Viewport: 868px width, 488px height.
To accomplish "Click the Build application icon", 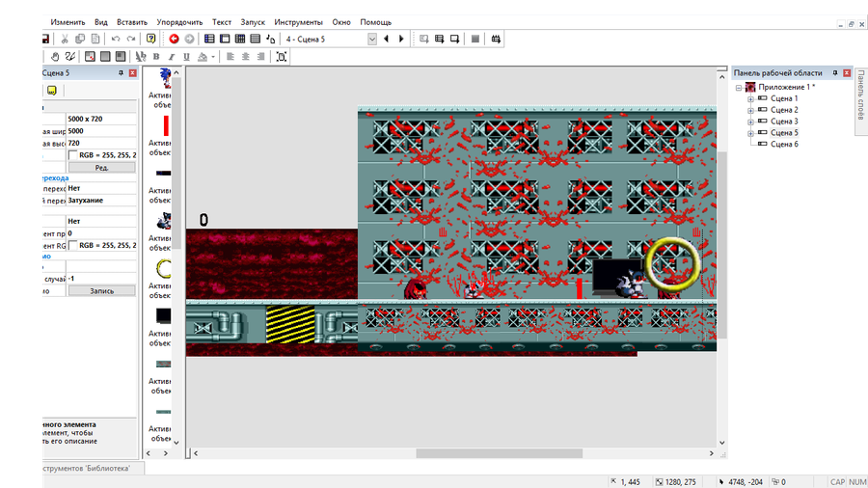I will 496,39.
